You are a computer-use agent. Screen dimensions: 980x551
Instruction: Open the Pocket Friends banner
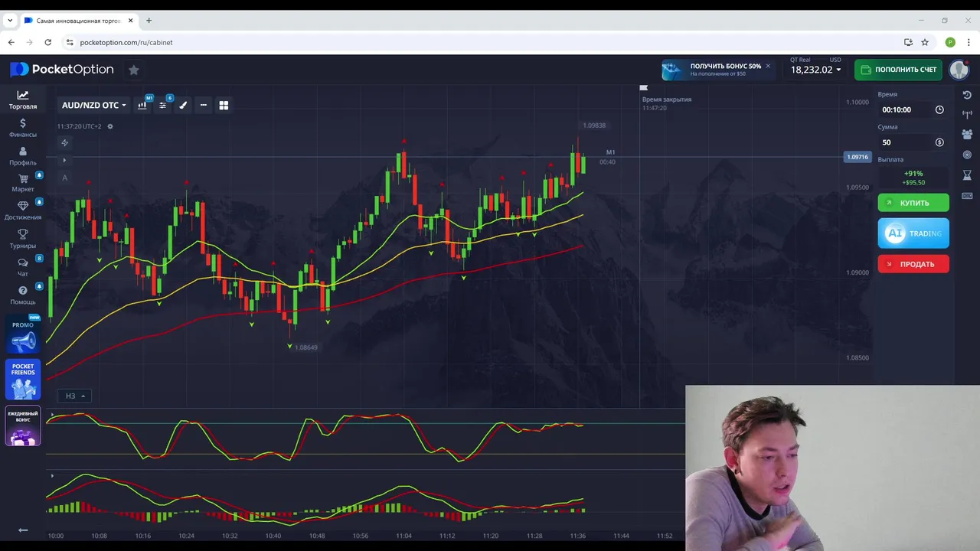[23, 380]
